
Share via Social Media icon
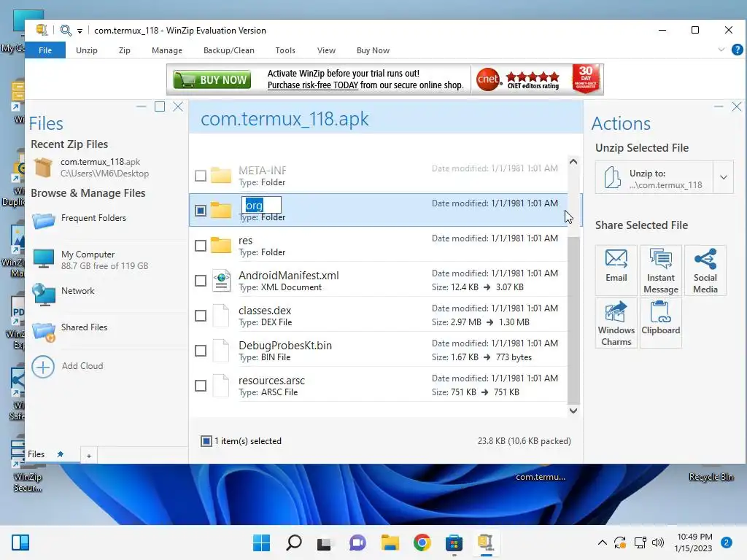point(705,271)
